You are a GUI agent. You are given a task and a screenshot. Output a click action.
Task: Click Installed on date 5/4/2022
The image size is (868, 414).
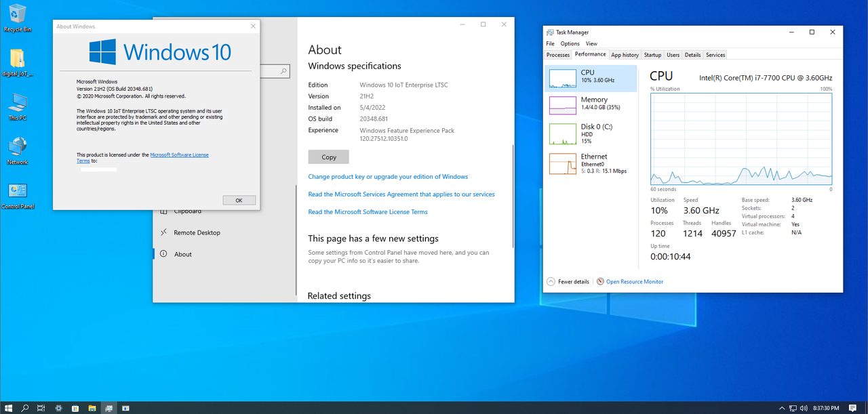coord(373,107)
